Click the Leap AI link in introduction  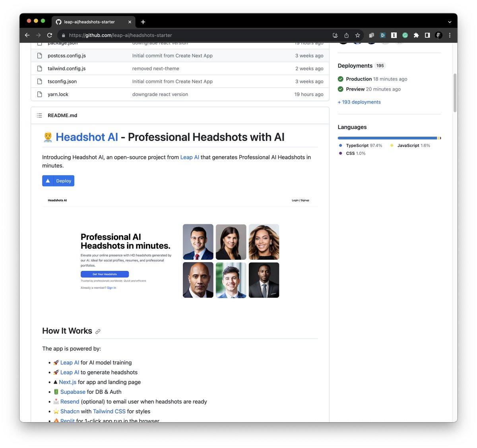pyautogui.click(x=190, y=157)
